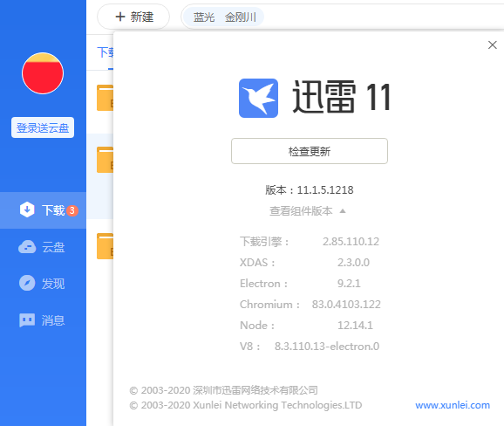
Task: Open the www.xunlei.com link
Action: tap(453, 405)
